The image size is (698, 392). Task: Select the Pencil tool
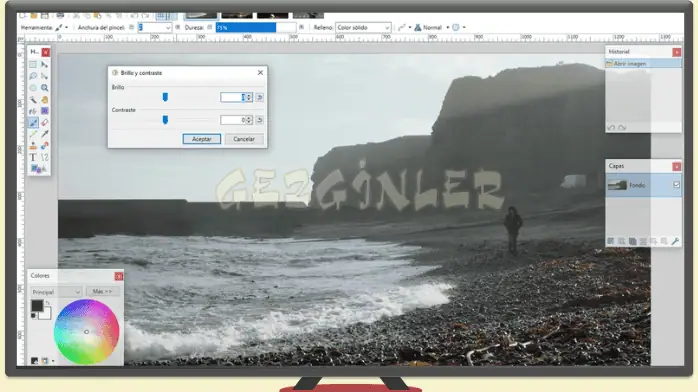pos(33,134)
